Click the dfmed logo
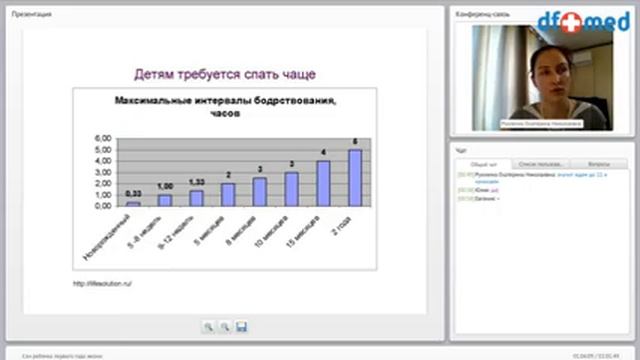This screenshot has width=640, height=360. (x=584, y=22)
